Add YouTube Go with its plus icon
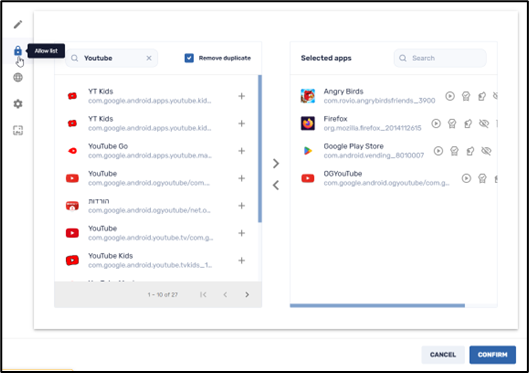Image resolution: width=529 pixels, height=373 pixels. tap(242, 151)
